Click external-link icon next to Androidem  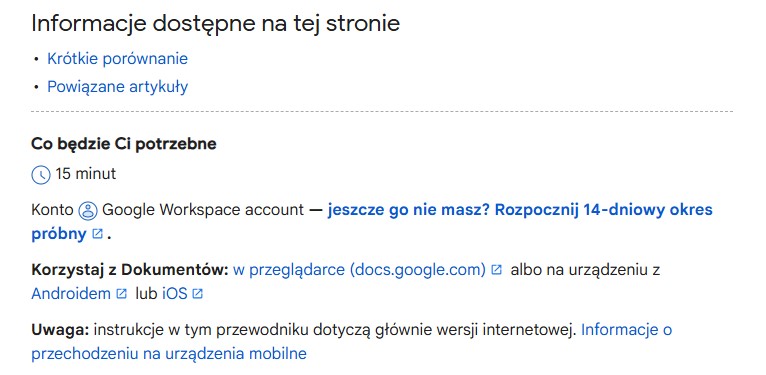coord(121,293)
